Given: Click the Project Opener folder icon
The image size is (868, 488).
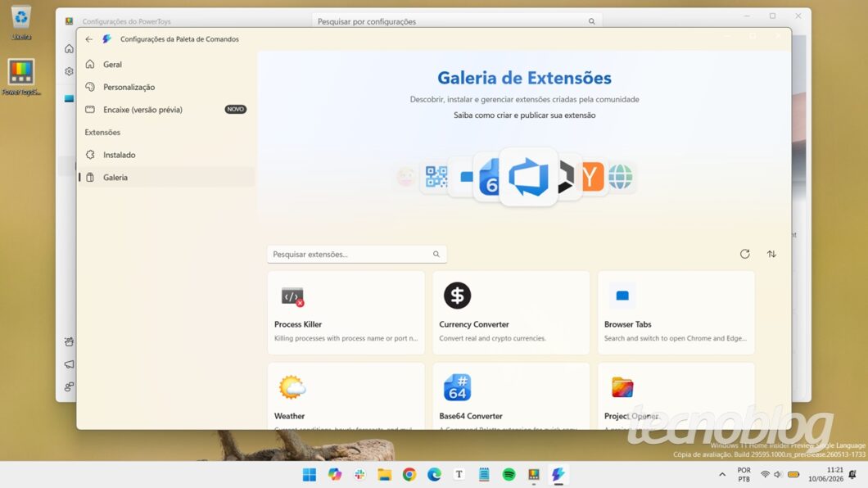Looking at the screenshot, I should (x=622, y=387).
